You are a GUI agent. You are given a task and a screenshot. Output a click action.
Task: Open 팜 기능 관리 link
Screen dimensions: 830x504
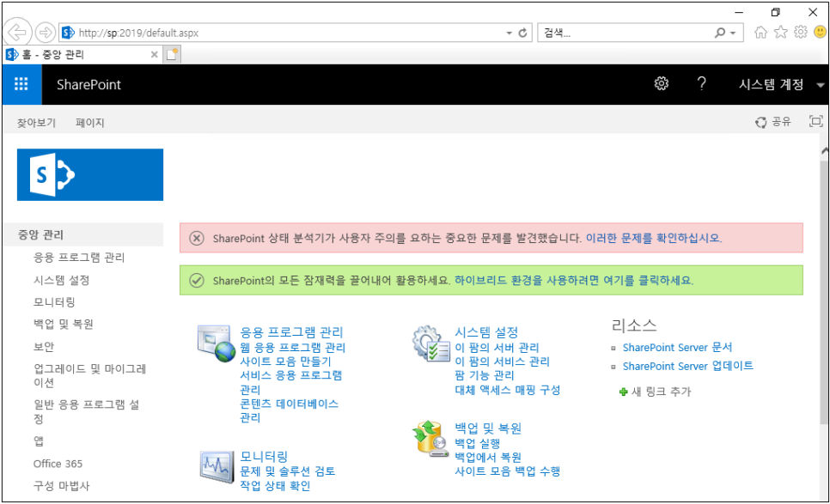[x=485, y=375]
